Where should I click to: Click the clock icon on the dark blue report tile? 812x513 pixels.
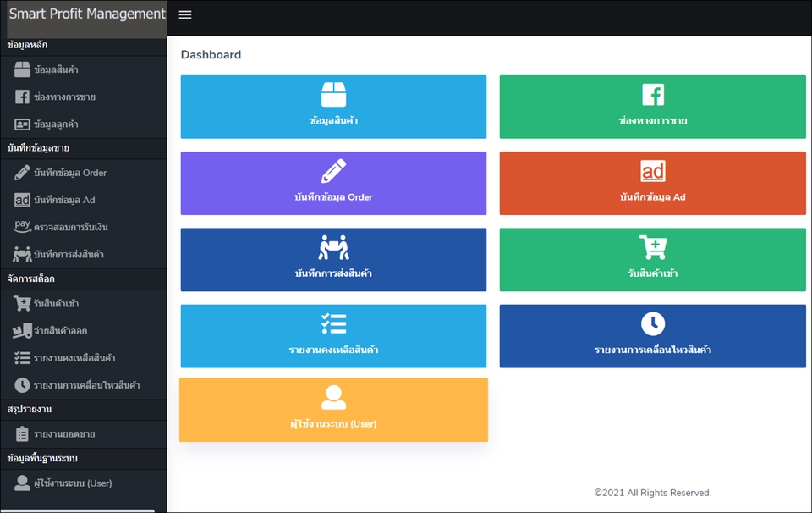coord(653,324)
